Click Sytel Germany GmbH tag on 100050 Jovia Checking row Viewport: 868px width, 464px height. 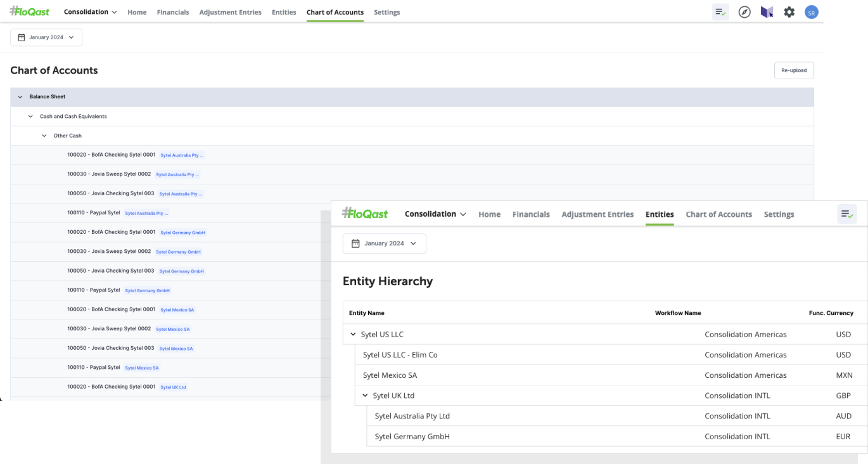181,271
